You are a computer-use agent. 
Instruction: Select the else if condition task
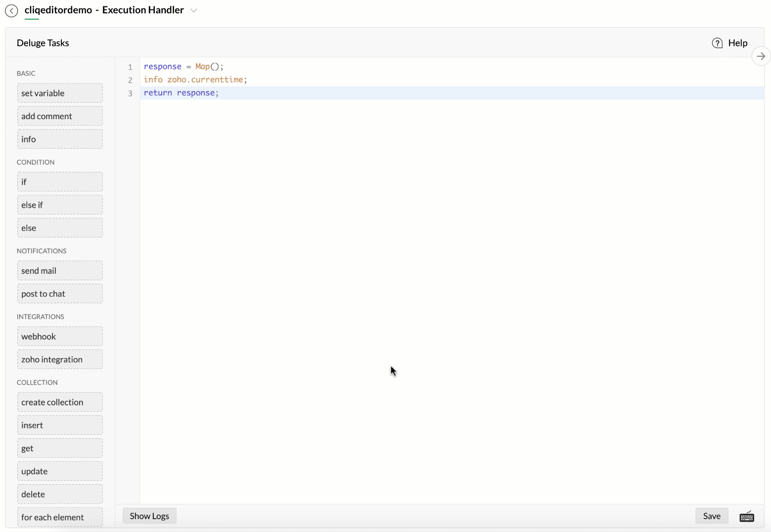[60, 205]
